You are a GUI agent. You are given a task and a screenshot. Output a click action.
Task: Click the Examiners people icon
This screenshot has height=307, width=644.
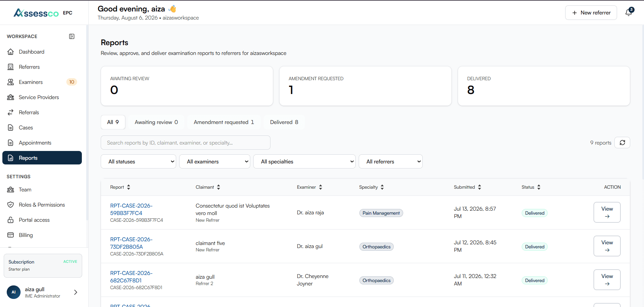click(11, 82)
